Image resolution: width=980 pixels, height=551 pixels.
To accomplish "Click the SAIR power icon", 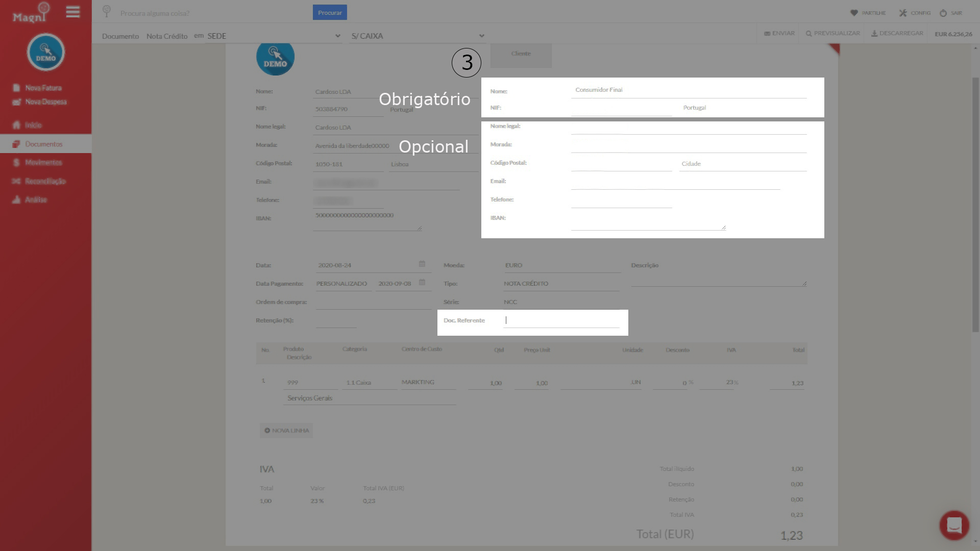I will 943,13.
